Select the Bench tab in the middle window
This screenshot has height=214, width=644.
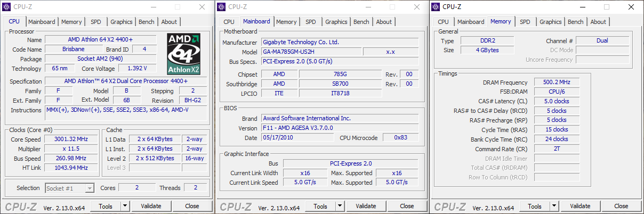tap(361, 22)
